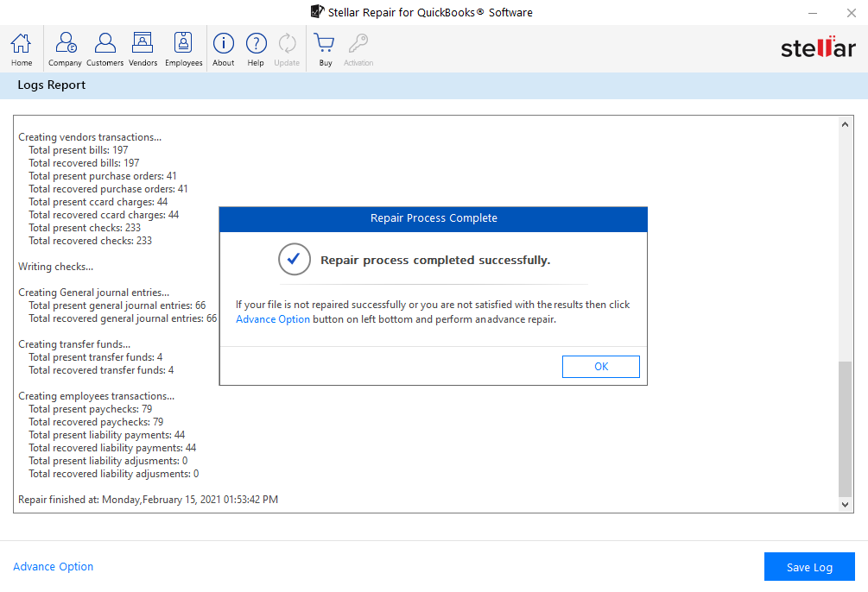The height and width of the screenshot is (592, 868).
Task: Click 'Total recovered checks: 233' line
Action: click(x=90, y=241)
